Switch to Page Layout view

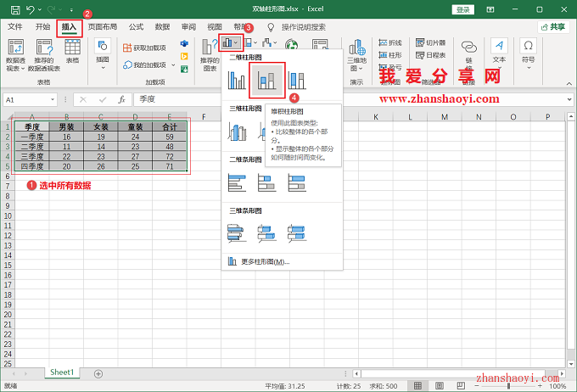point(439,386)
